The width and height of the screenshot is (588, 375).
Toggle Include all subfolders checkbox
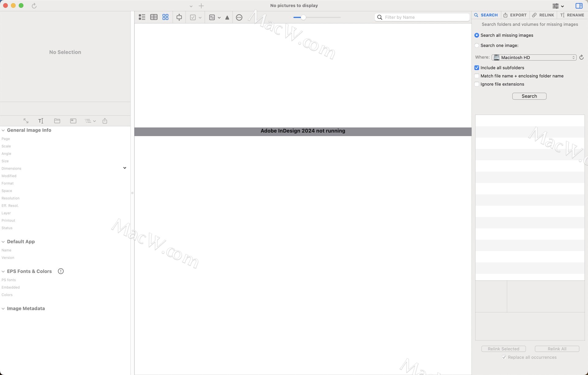coord(477,68)
